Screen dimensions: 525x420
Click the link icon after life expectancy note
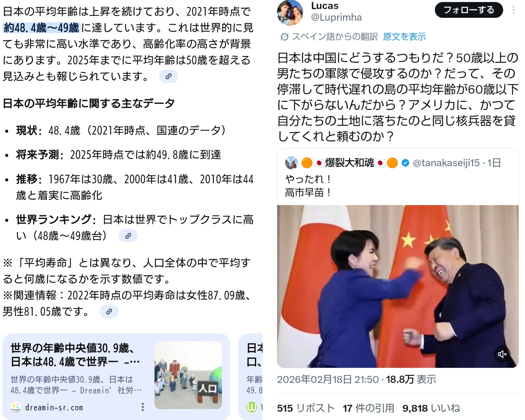pos(109,311)
